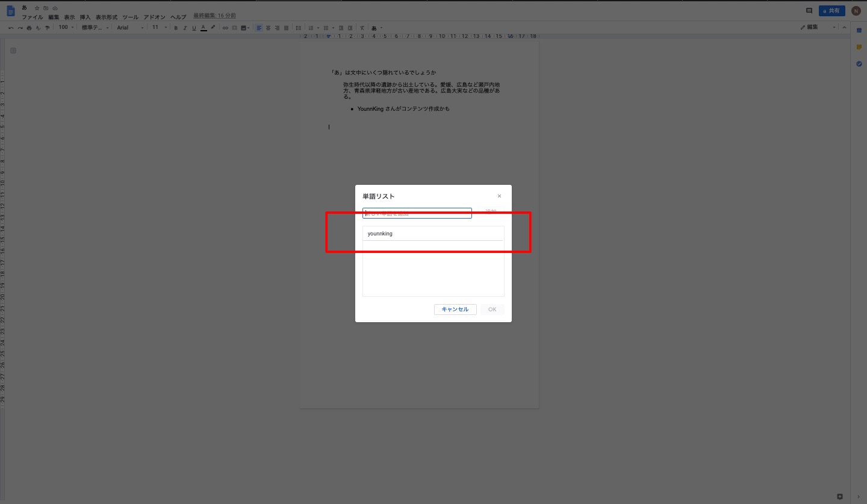Expand the side panel arrow at bottom right
The width and height of the screenshot is (867, 504).
pyautogui.click(x=859, y=496)
